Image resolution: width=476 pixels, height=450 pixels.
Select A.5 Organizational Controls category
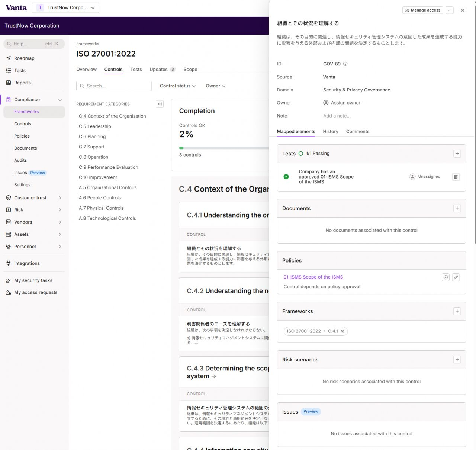point(108,188)
